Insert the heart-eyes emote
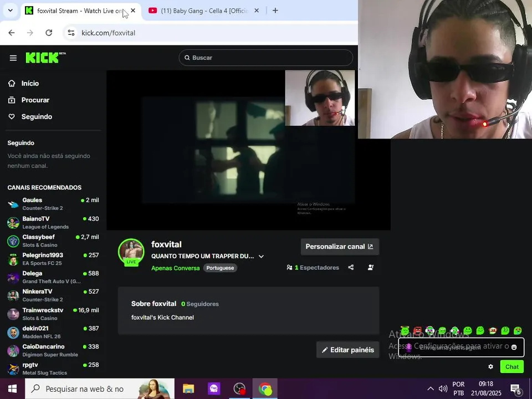The height and width of the screenshot is (399, 532). coord(518,330)
